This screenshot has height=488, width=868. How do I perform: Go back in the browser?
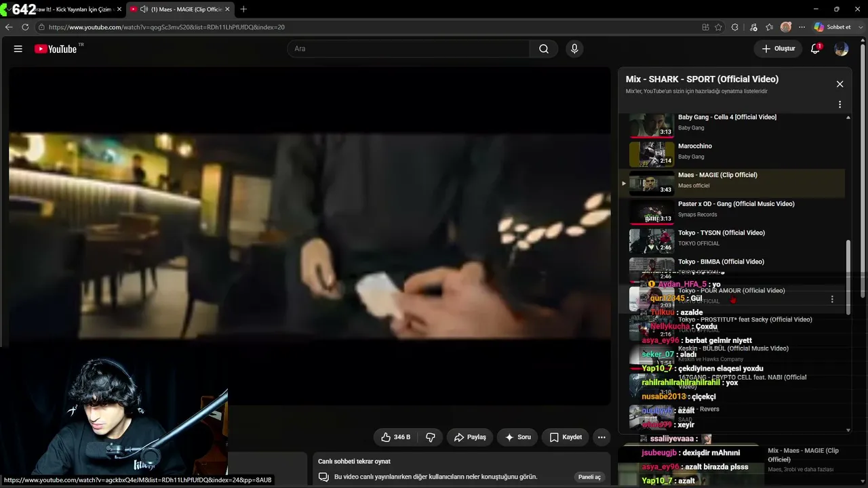pyautogui.click(x=9, y=27)
